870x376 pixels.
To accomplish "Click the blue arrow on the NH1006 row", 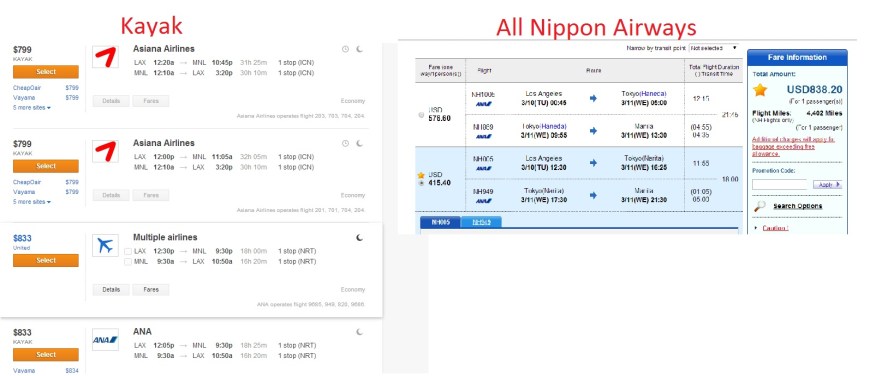I will [x=593, y=98].
